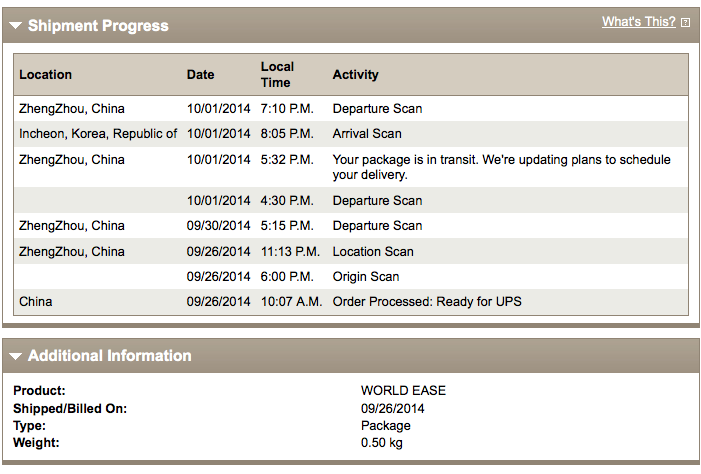
Task: Click the Shipment Progress header title
Action: [98, 25]
